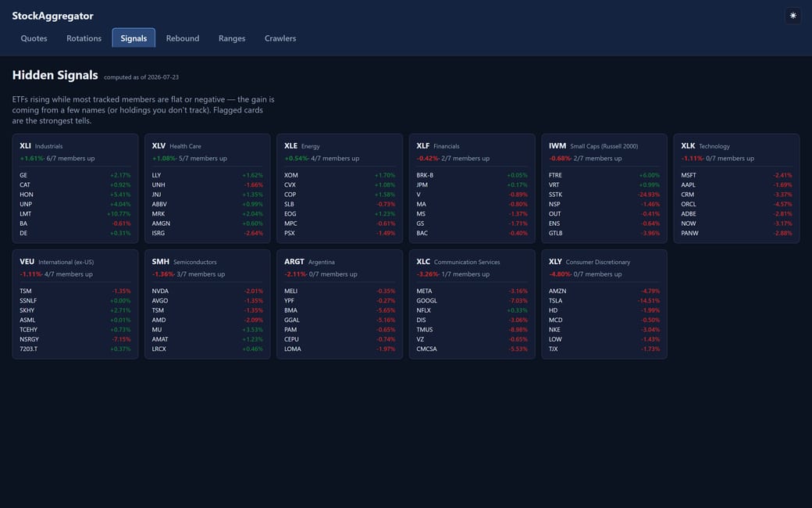Viewport: 812px width, 508px height.
Task: Click the MELI row in ARGT card
Action: [339, 291]
